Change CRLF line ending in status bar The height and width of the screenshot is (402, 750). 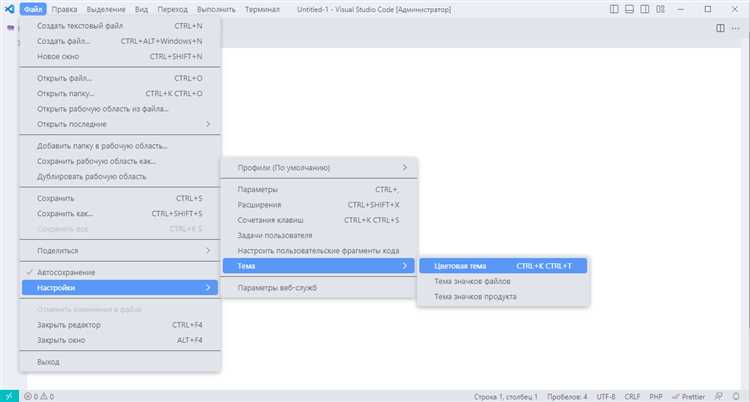coord(632,396)
